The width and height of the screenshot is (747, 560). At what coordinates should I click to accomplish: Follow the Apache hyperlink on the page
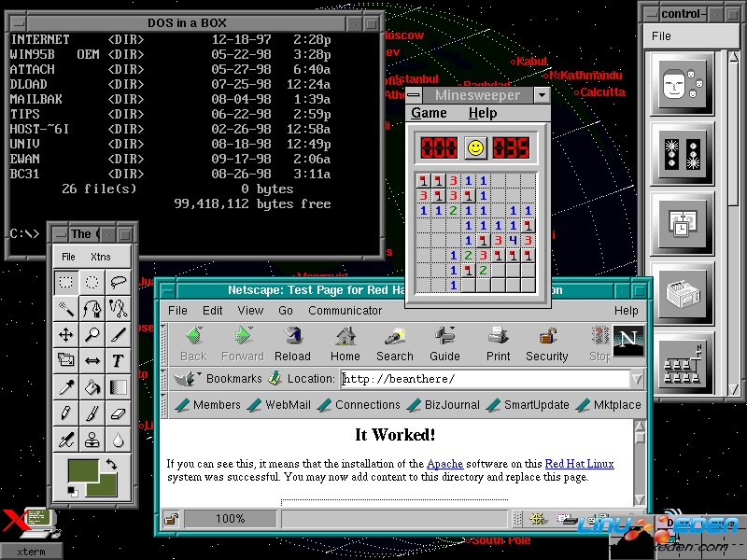[445, 464]
